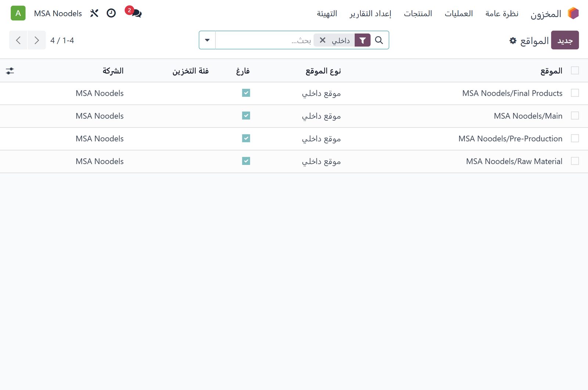Select all rows header checkbox

[x=575, y=70]
